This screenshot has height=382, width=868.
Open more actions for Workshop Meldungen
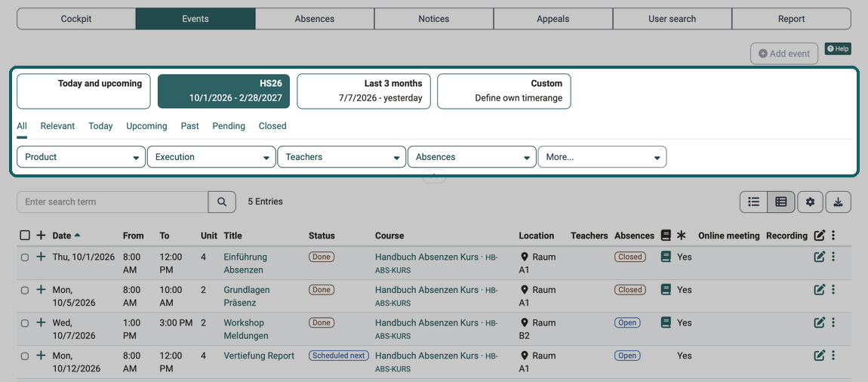[x=833, y=323]
